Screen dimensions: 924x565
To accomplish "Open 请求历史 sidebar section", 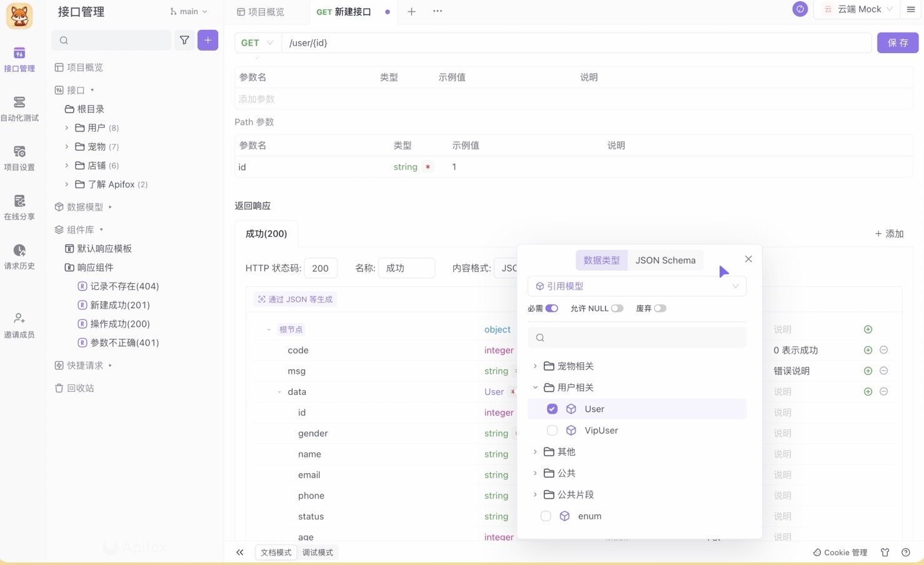I will pos(19,257).
